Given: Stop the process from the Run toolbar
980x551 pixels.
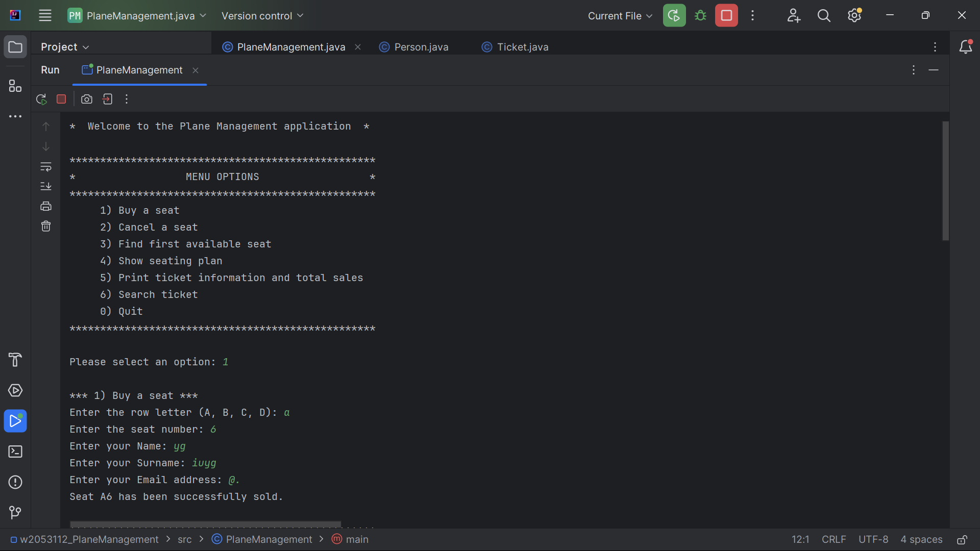Looking at the screenshot, I should (61, 99).
